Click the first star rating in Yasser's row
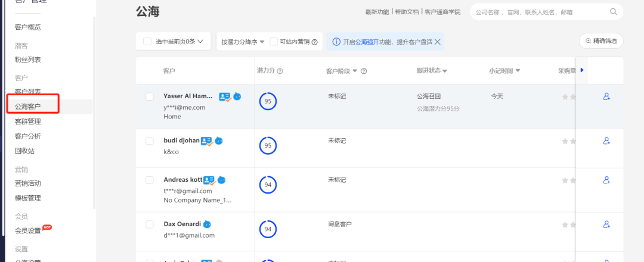This screenshot has width=644, height=262. [565, 97]
